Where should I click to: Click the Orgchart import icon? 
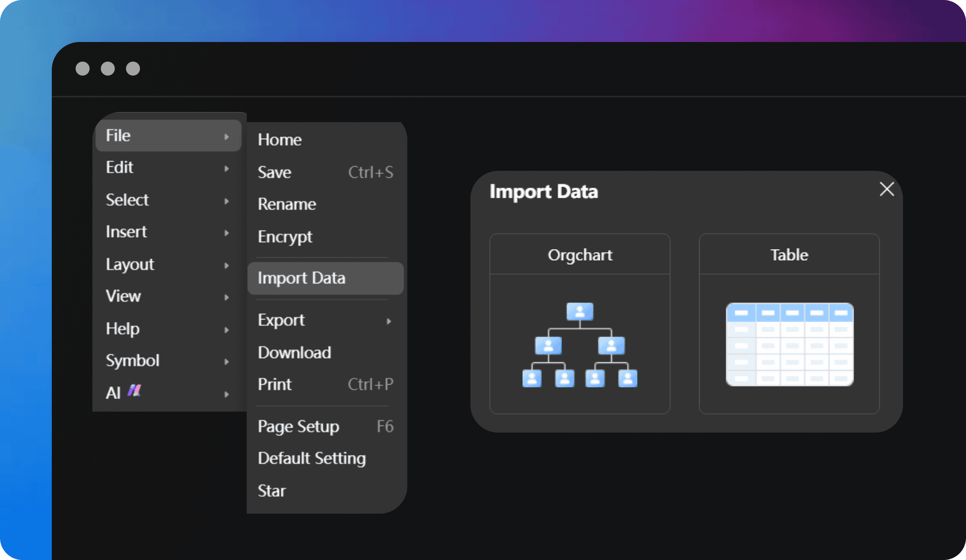[579, 344]
